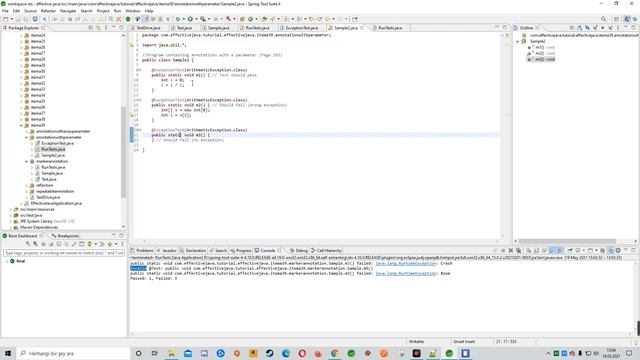Open the Window menu
640x360 pixels.
tap(133, 11)
